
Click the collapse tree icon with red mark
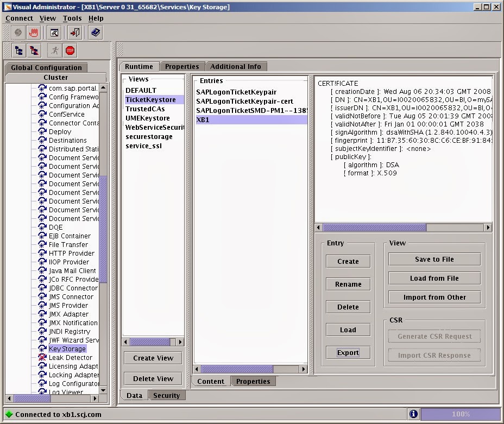(34, 50)
